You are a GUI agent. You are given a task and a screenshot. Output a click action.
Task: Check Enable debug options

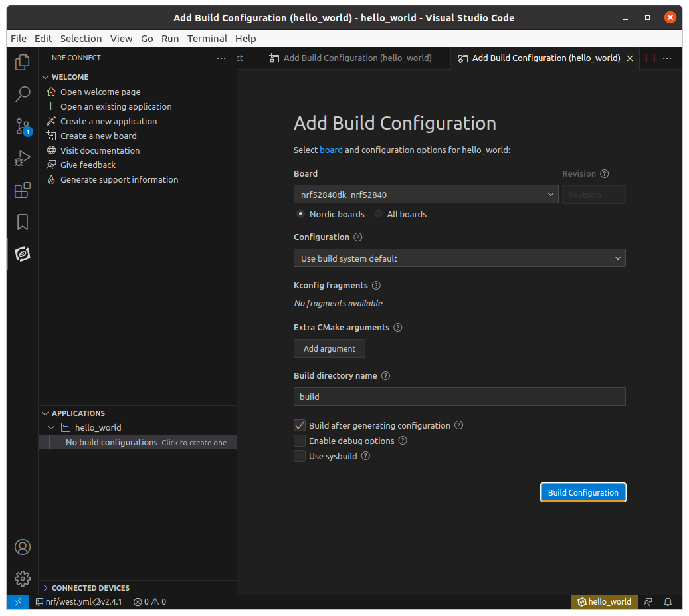pos(300,441)
